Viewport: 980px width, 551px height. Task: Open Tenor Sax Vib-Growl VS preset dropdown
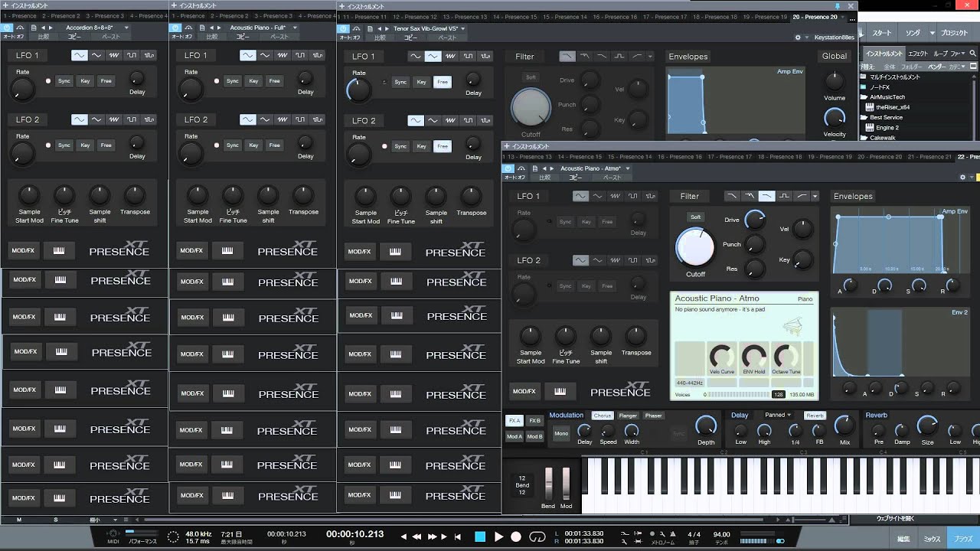pyautogui.click(x=462, y=28)
